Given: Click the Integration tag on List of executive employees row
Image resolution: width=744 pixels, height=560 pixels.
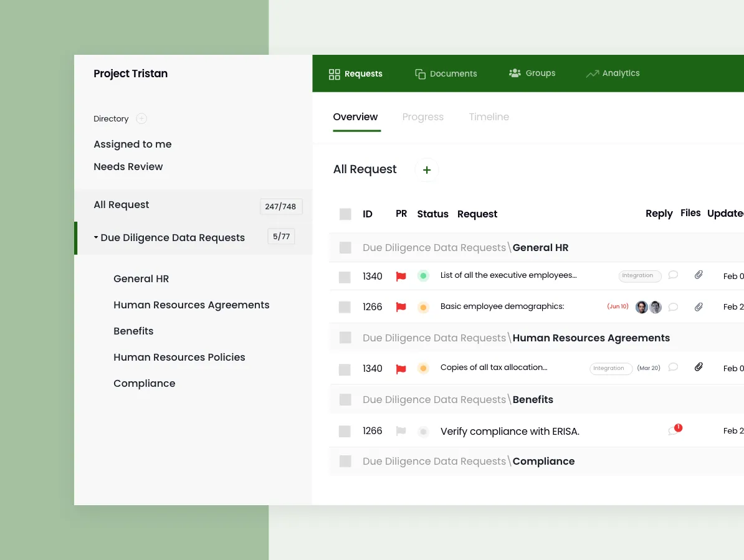Looking at the screenshot, I should [639, 276].
